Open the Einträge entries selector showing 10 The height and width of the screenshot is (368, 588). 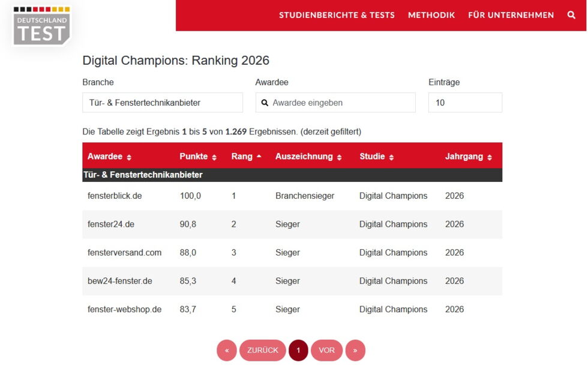coord(465,103)
